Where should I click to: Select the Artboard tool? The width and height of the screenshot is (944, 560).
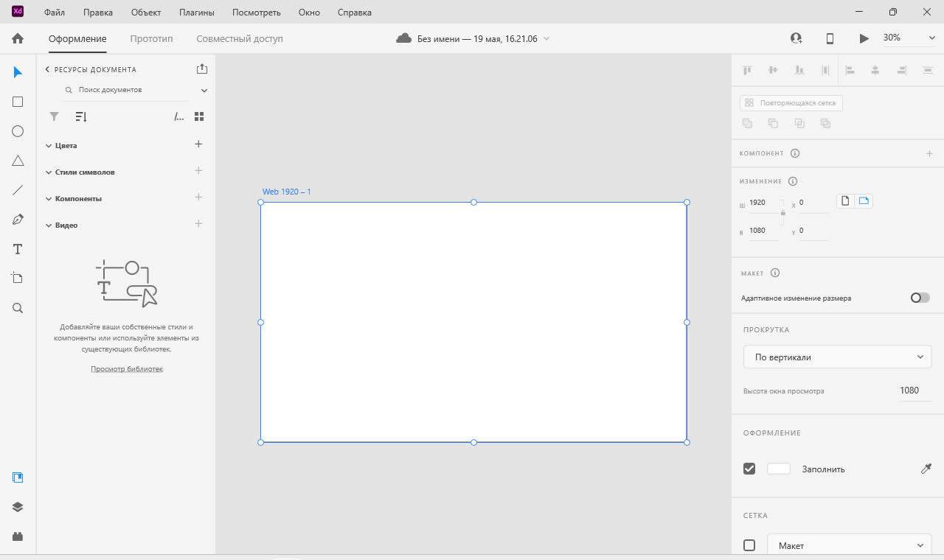18,278
